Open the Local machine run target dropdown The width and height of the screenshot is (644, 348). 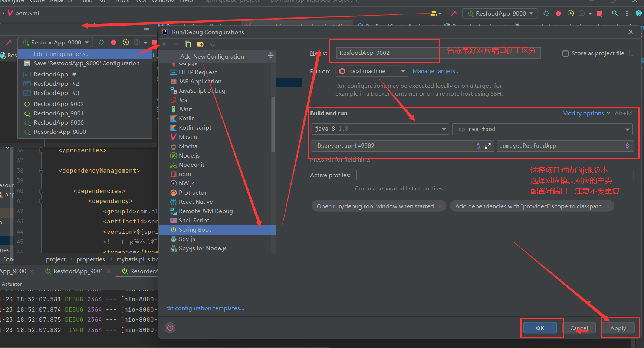pyautogui.click(x=372, y=71)
